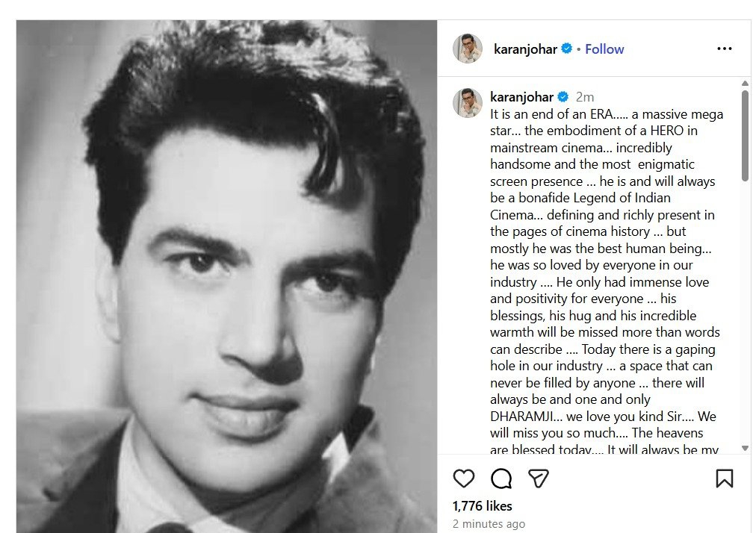Share the post via paper plane icon
The height and width of the screenshot is (533, 756).
pyautogui.click(x=539, y=479)
